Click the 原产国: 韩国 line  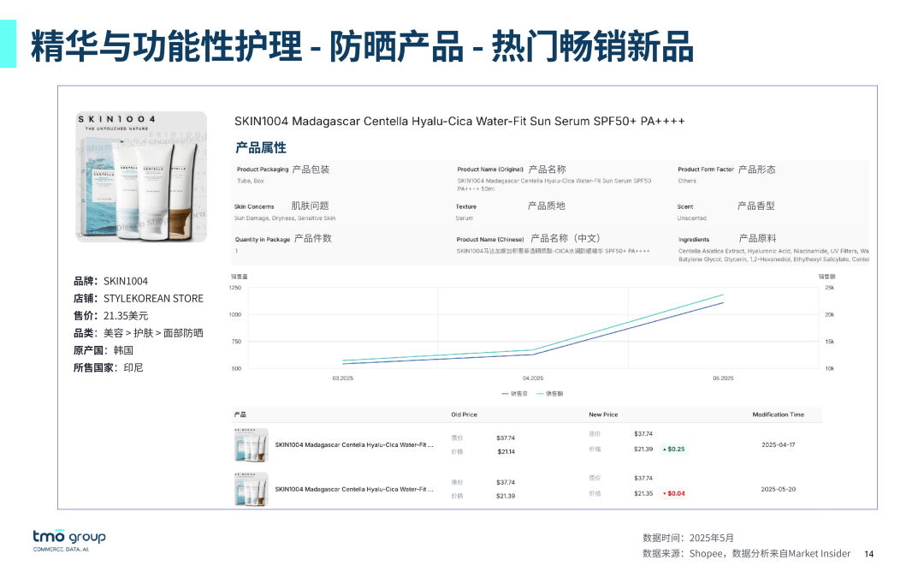click(x=104, y=350)
